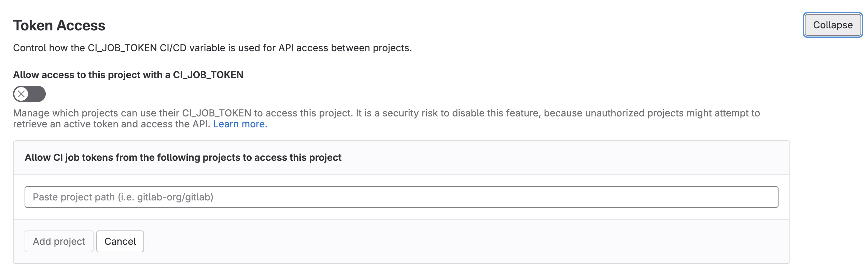
Task: Open the Learn more link
Action: [x=240, y=124]
